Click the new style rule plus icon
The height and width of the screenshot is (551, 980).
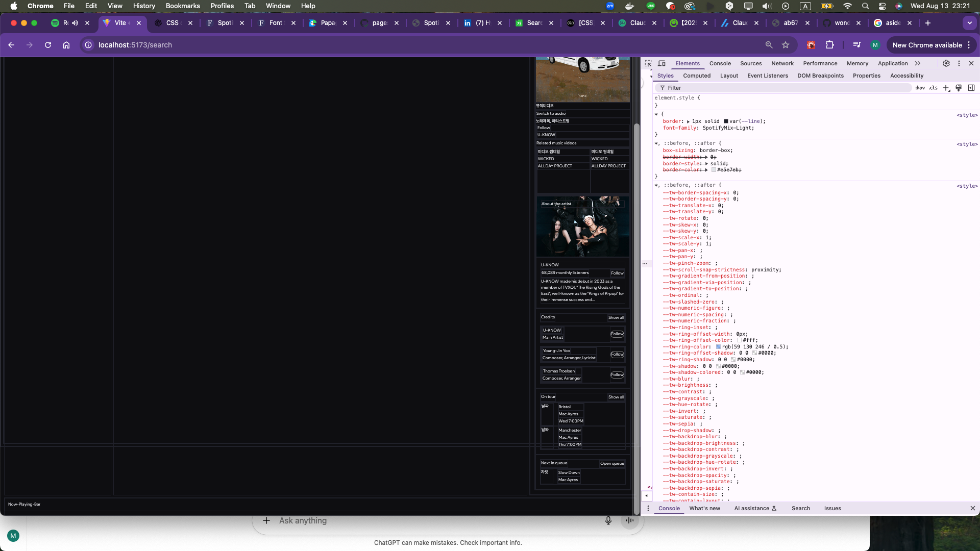coord(946,88)
